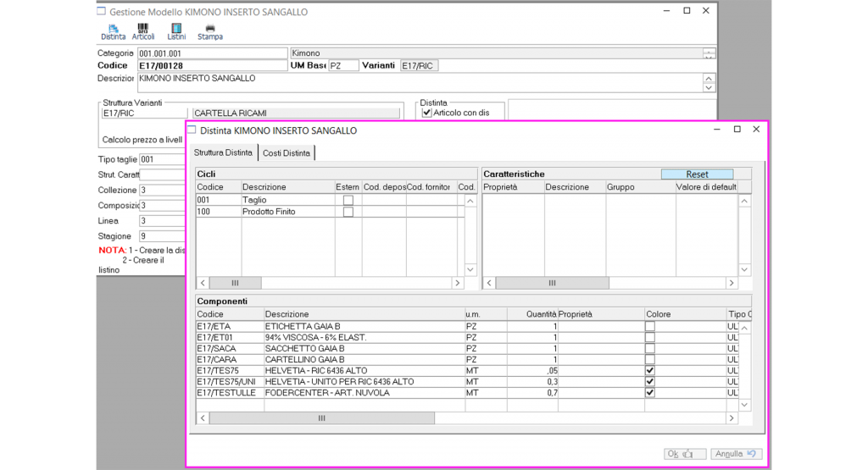Click the Annulla button

click(737, 453)
